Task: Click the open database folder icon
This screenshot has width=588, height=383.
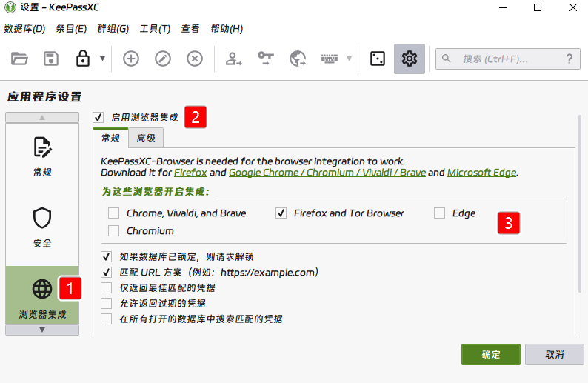Action: pos(19,59)
